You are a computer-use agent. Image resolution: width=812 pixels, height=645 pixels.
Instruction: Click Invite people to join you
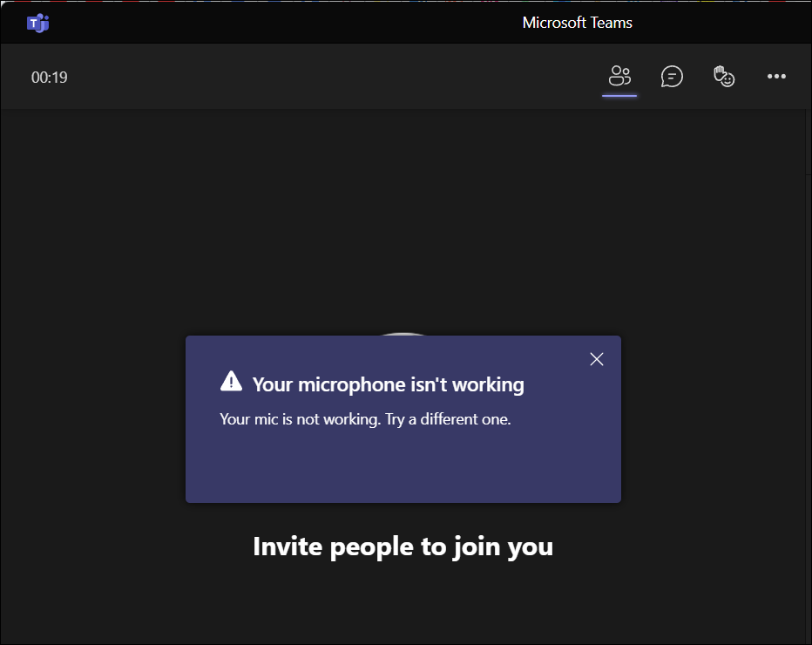(x=403, y=547)
